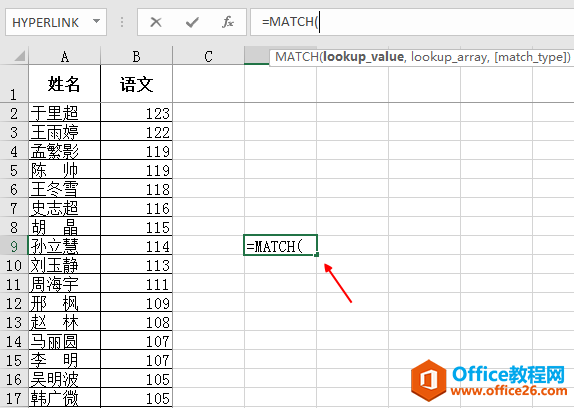The image size is (574, 408).
Task: Select cell with name 史志超
Action: (x=64, y=207)
